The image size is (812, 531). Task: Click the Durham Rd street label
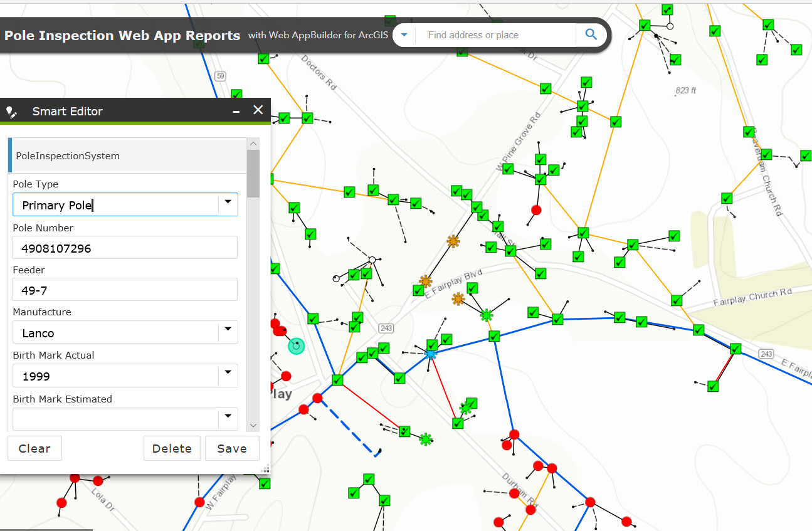[x=520, y=490]
